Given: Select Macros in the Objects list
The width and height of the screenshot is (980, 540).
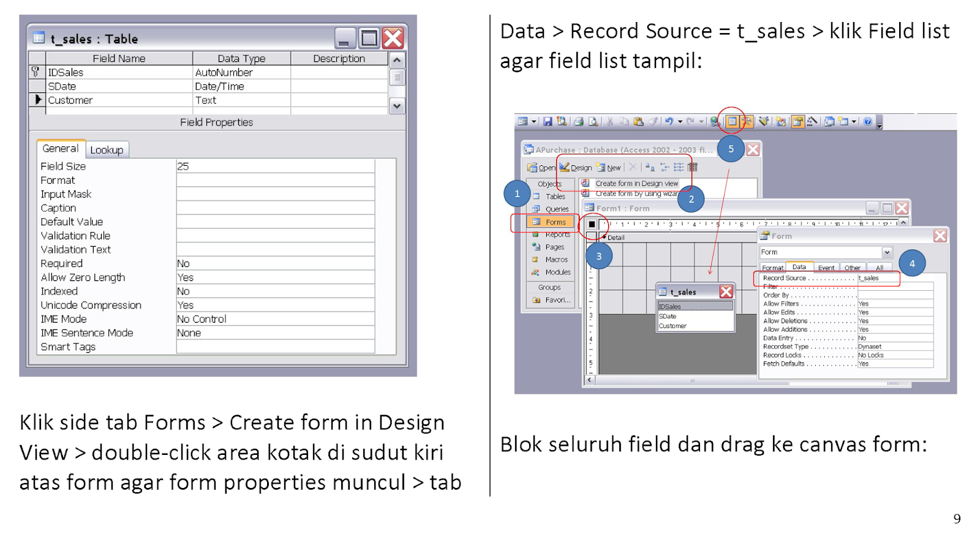Looking at the screenshot, I should click(550, 260).
